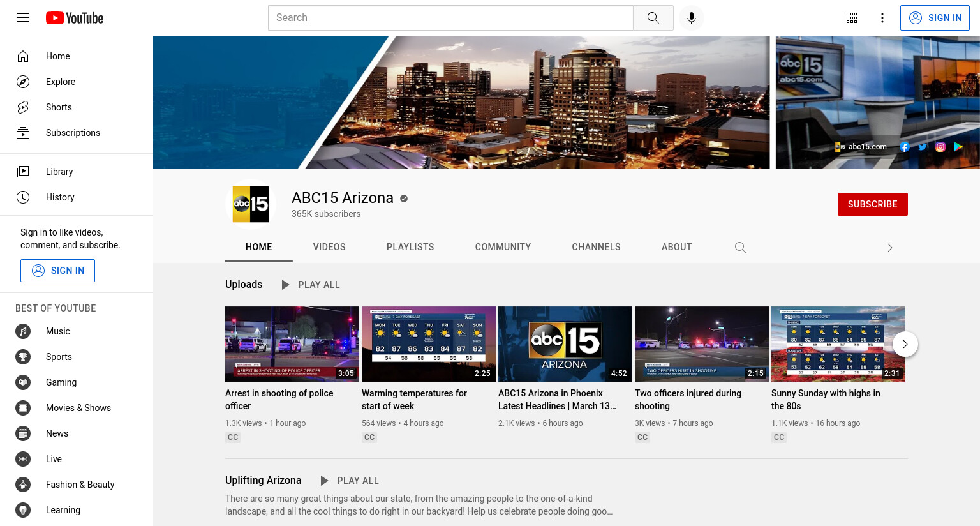Open Two officers injured video thumbnail
Image resolution: width=980 pixels, height=526 pixels.
pyautogui.click(x=702, y=344)
